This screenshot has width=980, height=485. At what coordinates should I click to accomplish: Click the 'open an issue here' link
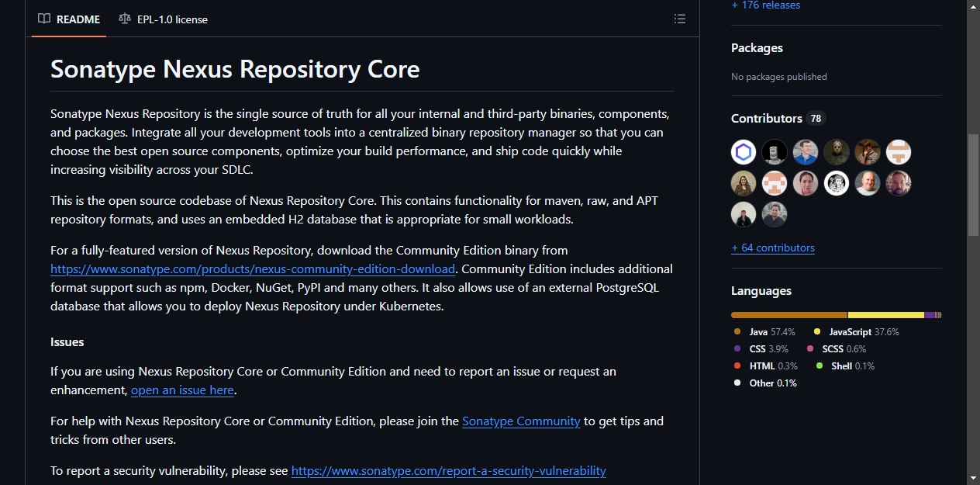click(x=182, y=390)
